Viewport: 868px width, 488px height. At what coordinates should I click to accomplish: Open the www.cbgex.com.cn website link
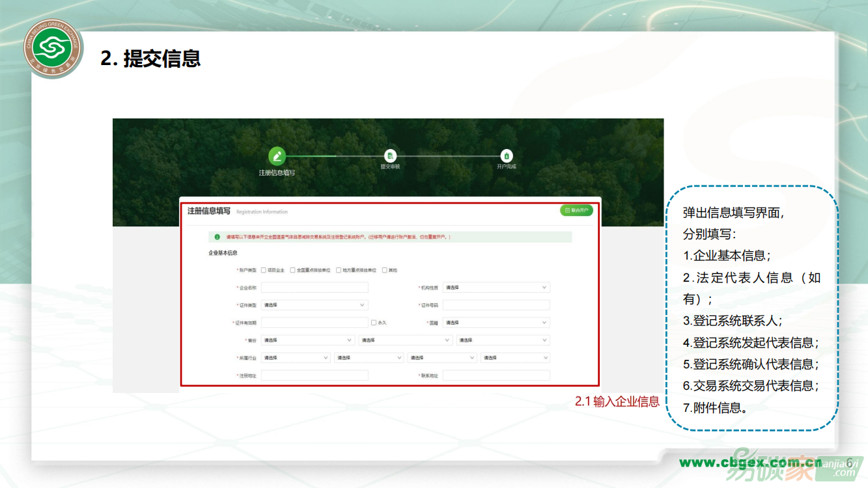click(x=749, y=462)
